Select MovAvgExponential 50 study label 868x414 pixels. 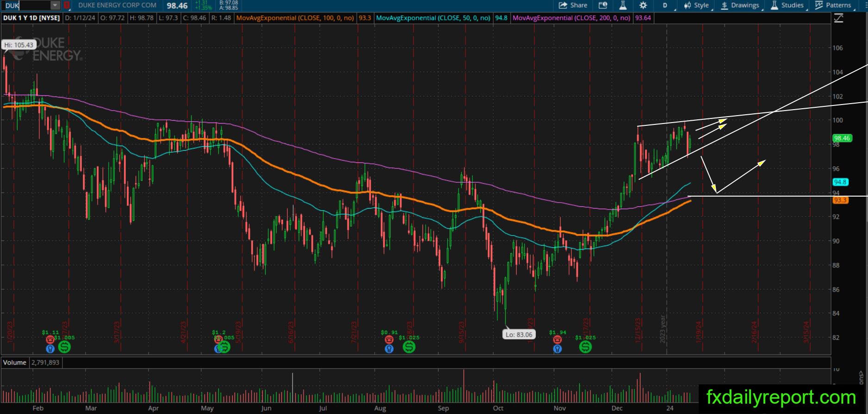pos(433,18)
